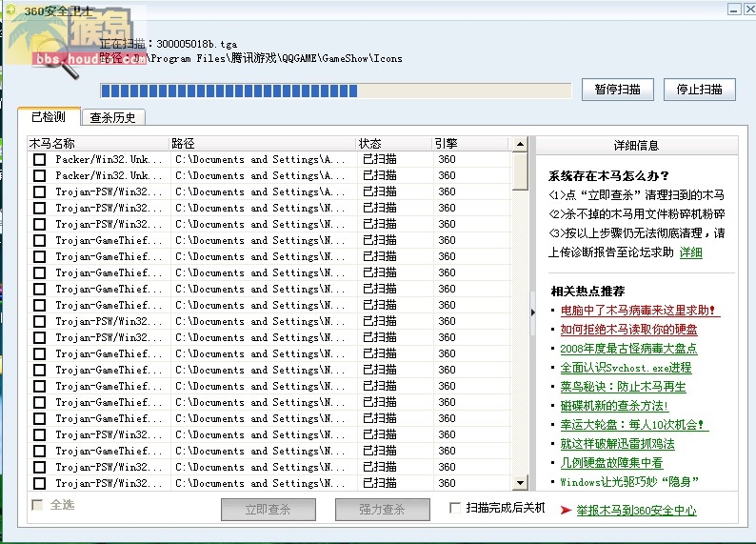Click the red arrow beside 举报木马到360安全中心
756x544 pixels.
click(x=566, y=510)
